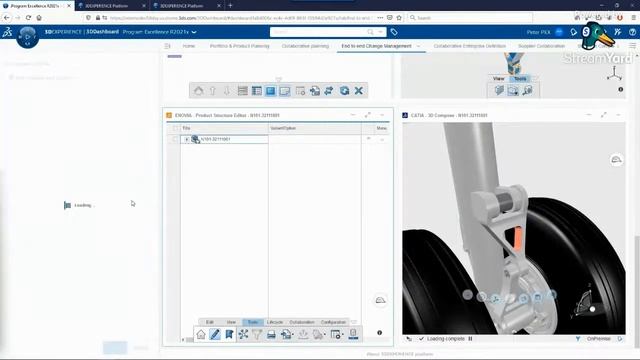
Task: Click the blue bookmark flag icon
Action: 229,334
